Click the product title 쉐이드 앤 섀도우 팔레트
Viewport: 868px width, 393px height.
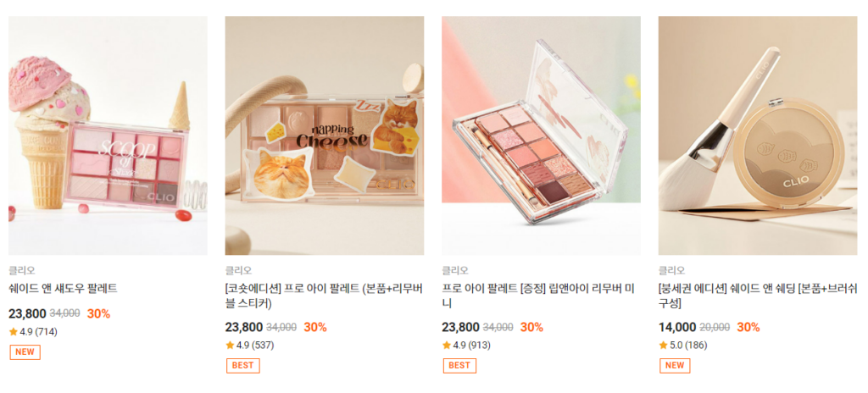pyautogui.click(x=63, y=288)
